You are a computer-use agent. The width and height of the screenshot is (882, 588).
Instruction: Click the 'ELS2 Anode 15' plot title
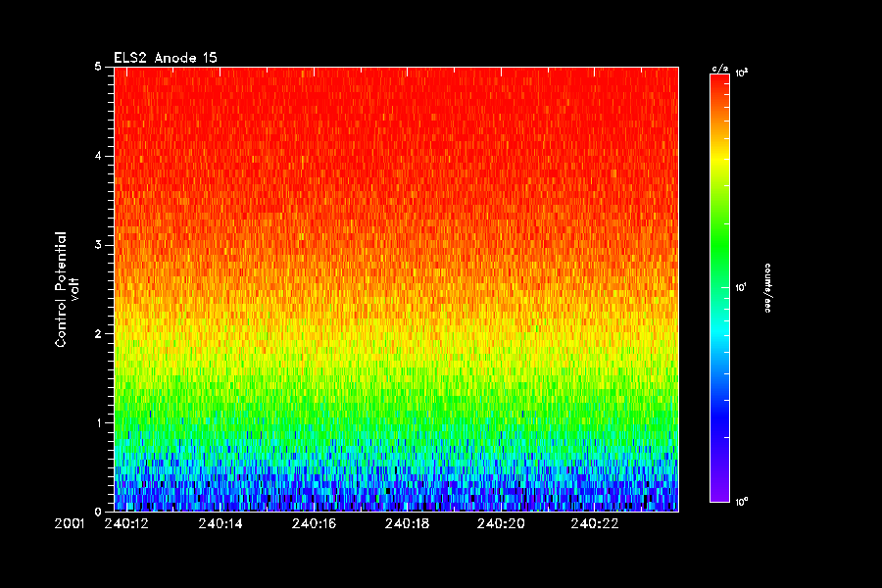click(166, 58)
